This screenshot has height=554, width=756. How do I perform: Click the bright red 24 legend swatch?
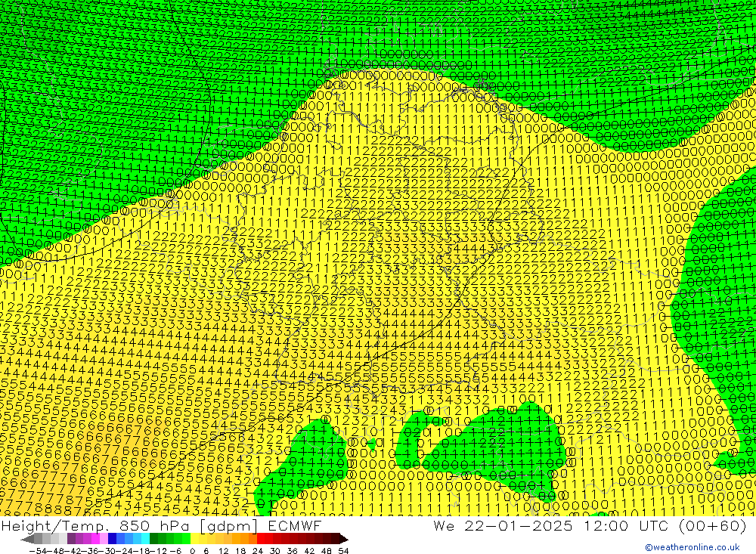[x=261, y=539]
